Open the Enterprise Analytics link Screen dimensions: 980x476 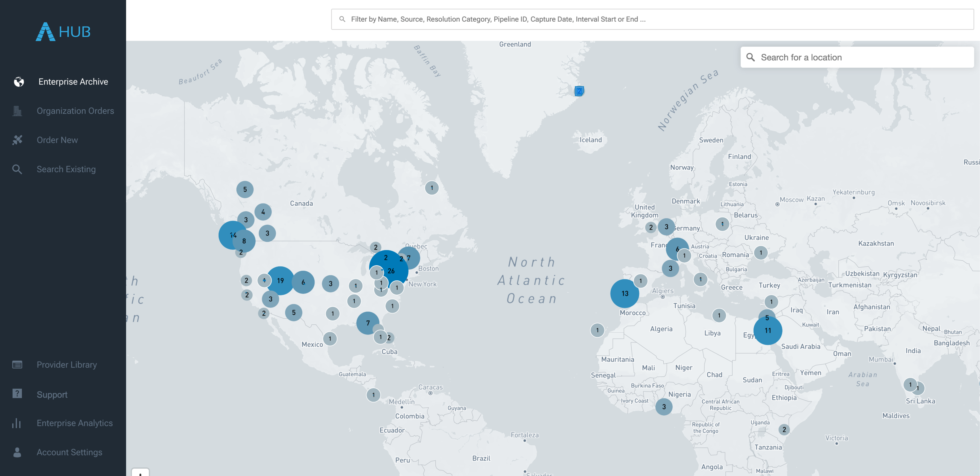(x=75, y=423)
